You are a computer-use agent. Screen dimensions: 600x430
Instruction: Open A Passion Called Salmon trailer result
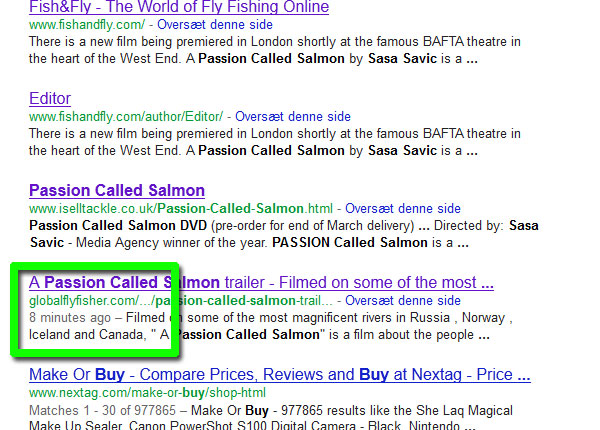261,282
